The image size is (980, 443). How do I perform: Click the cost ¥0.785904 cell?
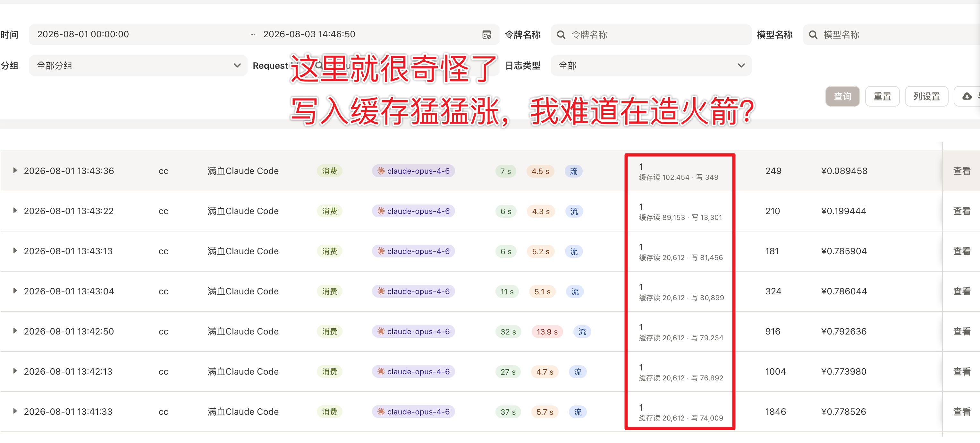844,251
